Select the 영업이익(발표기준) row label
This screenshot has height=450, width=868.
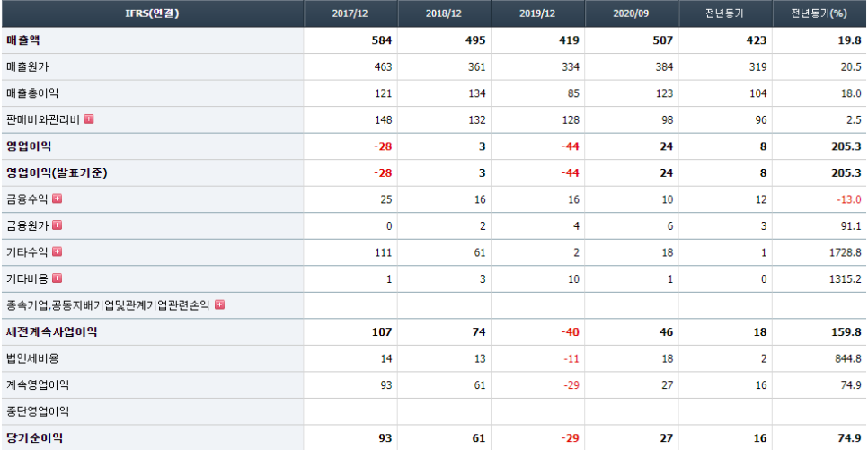[x=57, y=172]
